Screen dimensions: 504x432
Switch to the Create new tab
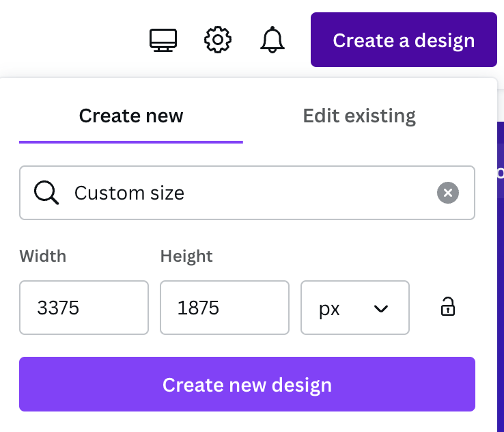point(131,116)
